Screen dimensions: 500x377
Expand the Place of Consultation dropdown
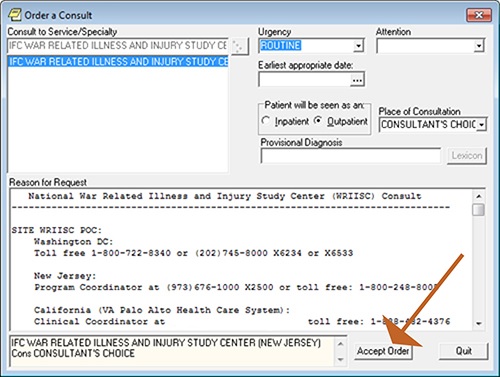[482, 125]
